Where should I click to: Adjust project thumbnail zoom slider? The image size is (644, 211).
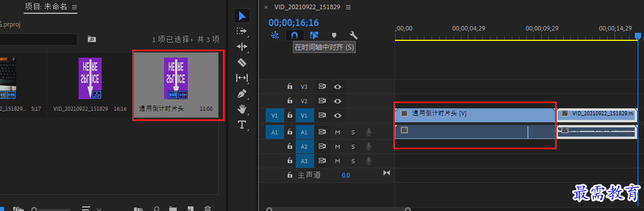pyautogui.click(x=51, y=209)
